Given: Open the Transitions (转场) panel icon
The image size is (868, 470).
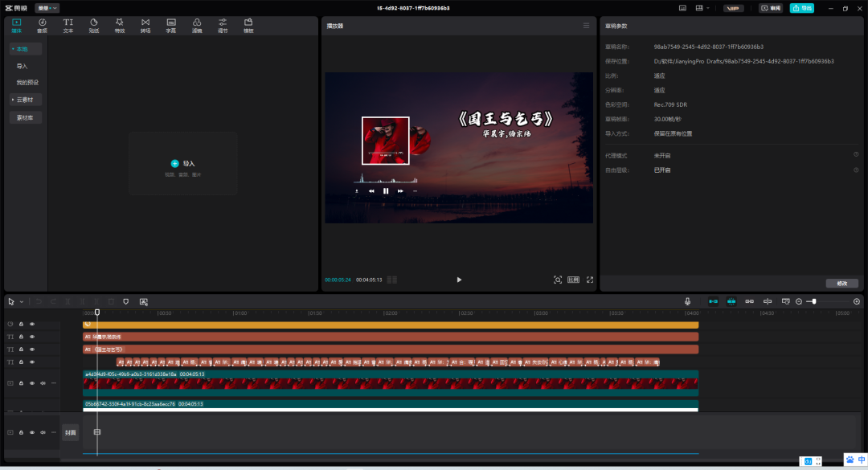Looking at the screenshot, I should coord(145,25).
